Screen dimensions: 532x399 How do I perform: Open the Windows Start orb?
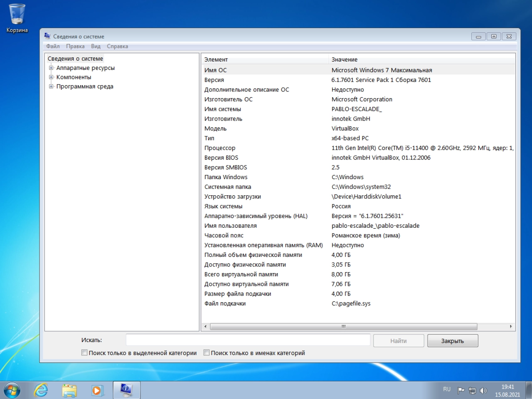[12, 391]
